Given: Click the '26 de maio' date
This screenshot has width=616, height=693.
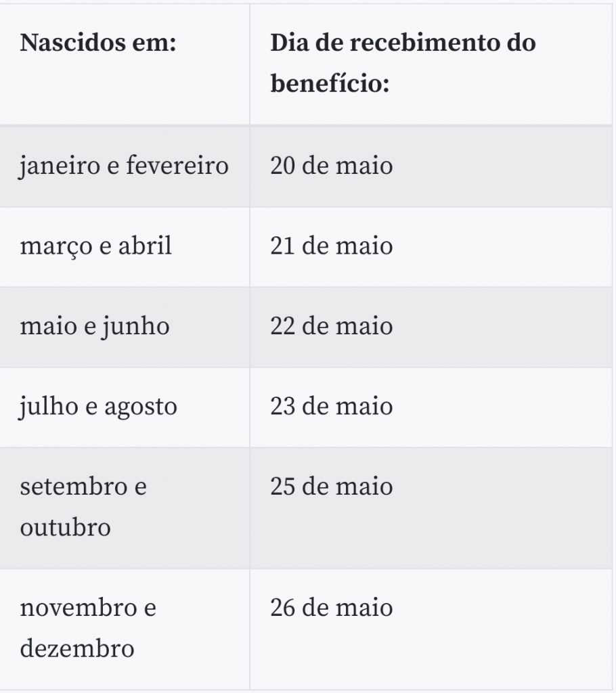Looking at the screenshot, I should click(332, 608).
